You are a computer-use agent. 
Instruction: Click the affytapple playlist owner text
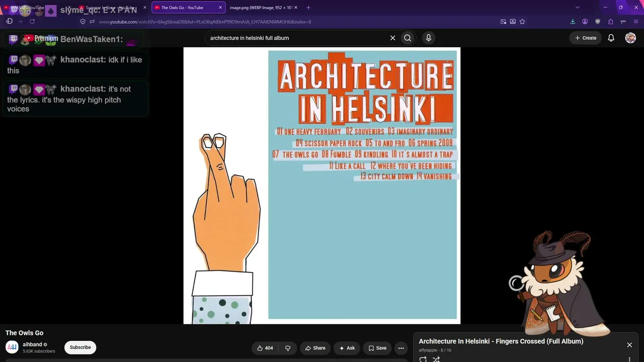(x=428, y=350)
